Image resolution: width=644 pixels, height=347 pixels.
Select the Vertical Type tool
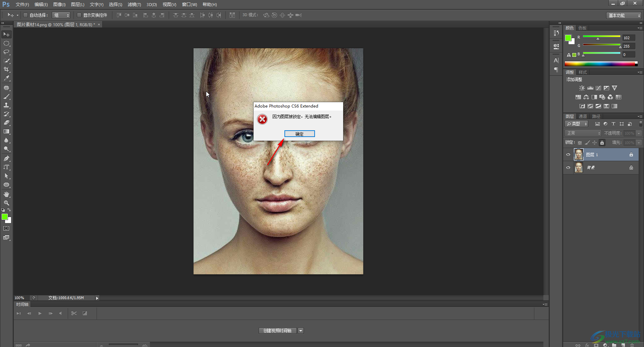[x=6, y=167]
